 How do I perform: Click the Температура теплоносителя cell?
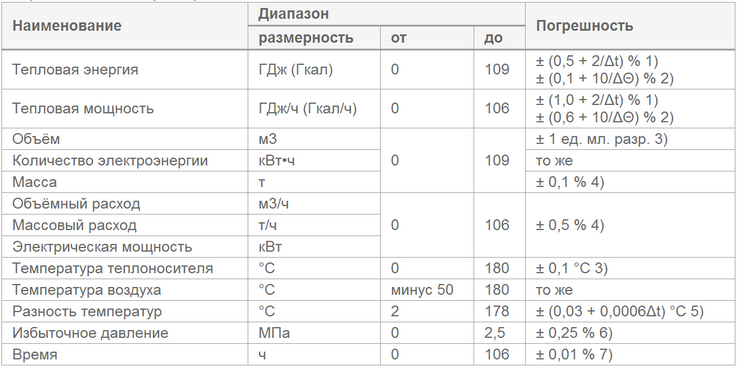click(x=125, y=269)
